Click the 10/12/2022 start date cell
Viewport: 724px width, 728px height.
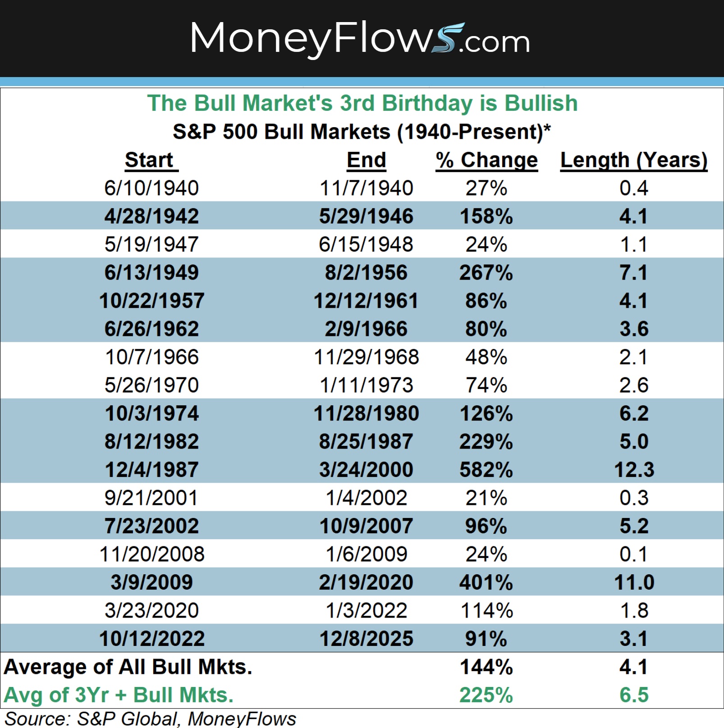tap(152, 638)
